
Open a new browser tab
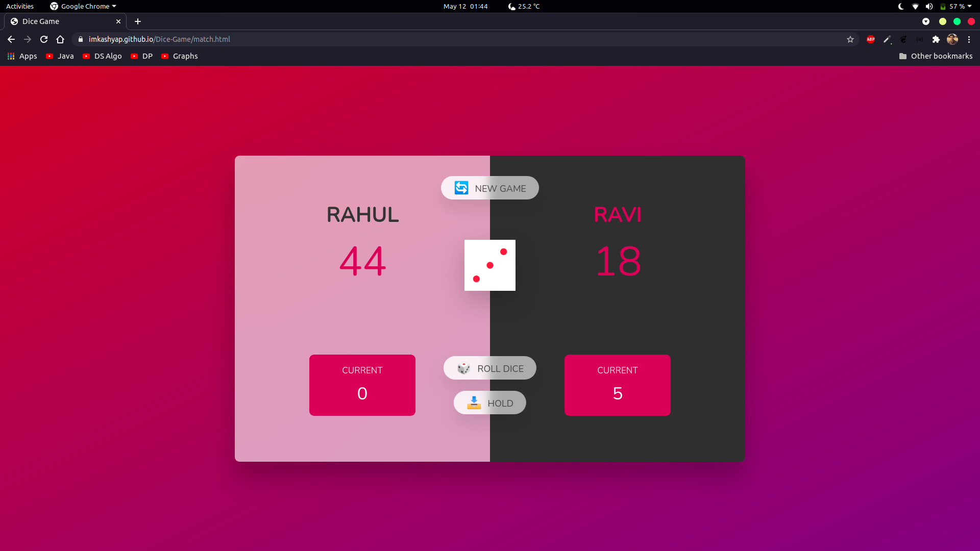point(138,21)
